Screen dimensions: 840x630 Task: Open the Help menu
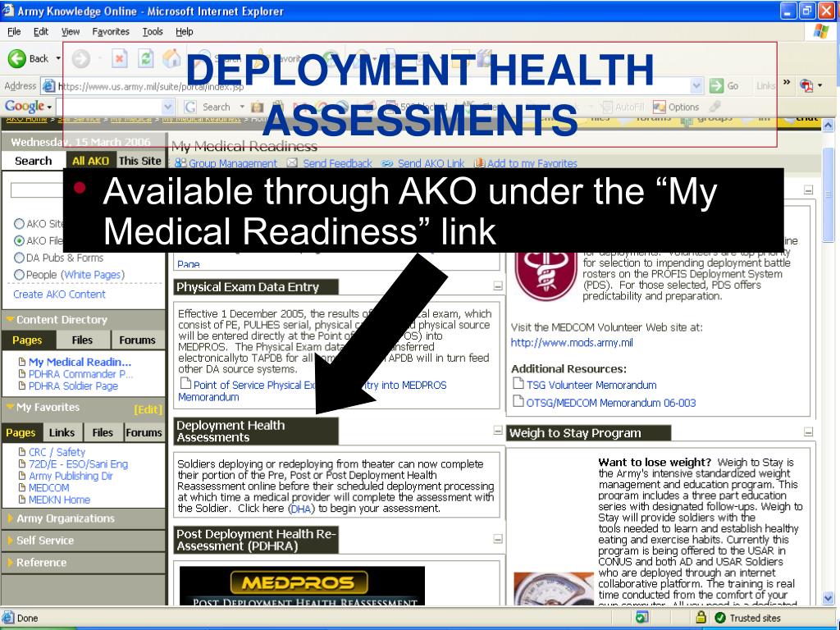coord(185,32)
